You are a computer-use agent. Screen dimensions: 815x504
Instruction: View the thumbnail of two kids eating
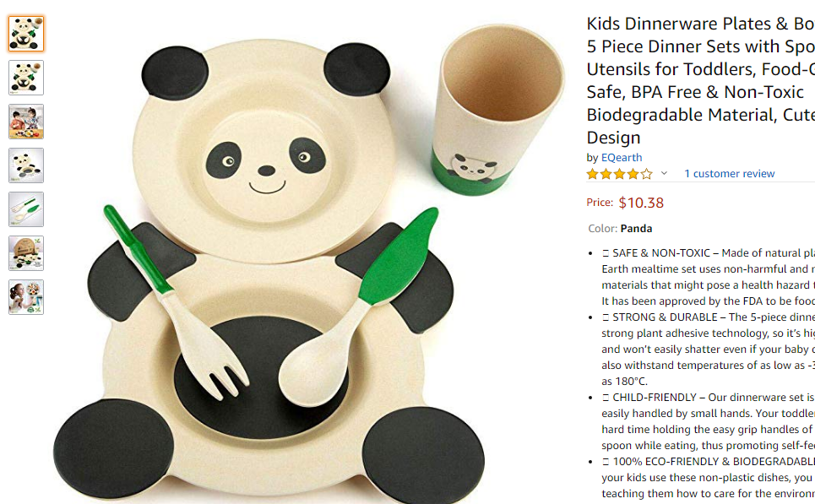(x=26, y=122)
